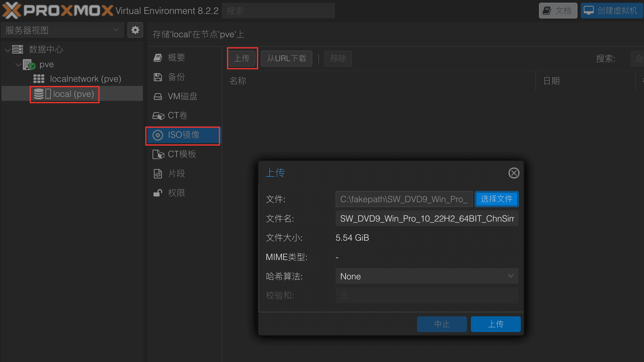
Task: Close the upload dialog with X icon
Action: pos(514,173)
